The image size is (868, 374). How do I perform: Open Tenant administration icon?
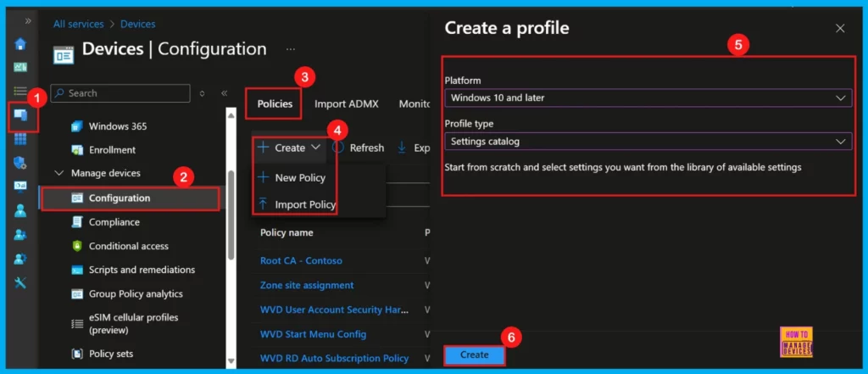coord(20,258)
